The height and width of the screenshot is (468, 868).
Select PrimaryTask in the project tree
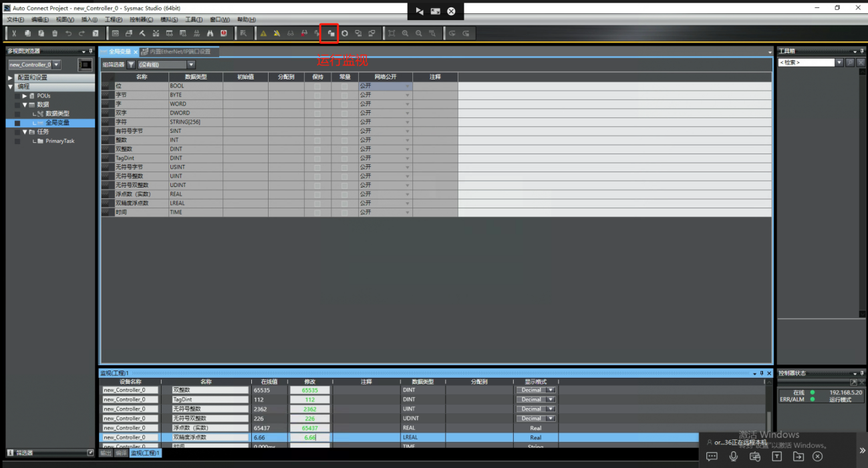pyautogui.click(x=59, y=141)
